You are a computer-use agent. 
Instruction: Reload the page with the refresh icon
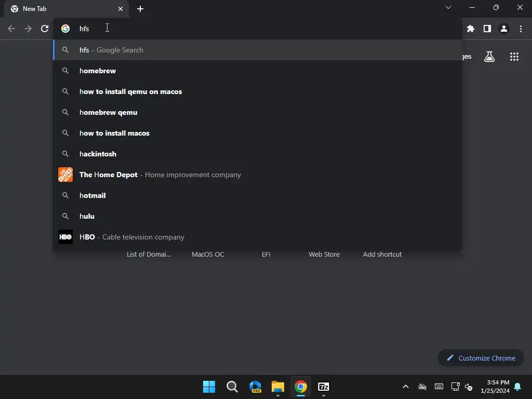45,29
